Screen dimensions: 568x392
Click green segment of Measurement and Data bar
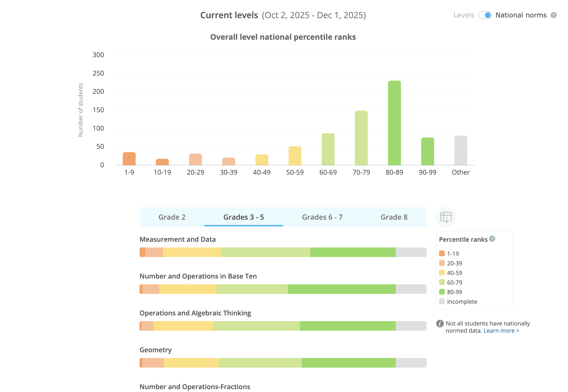coord(353,252)
